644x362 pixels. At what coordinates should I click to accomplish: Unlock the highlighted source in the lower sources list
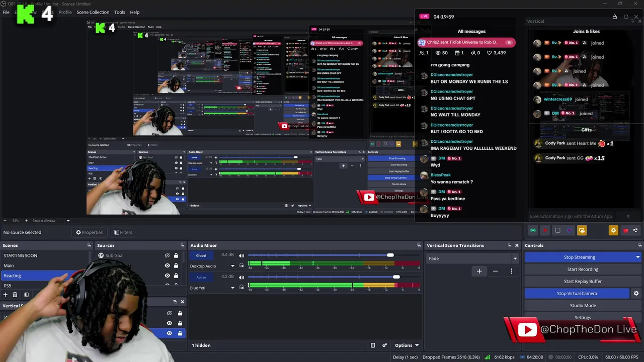[180, 333]
